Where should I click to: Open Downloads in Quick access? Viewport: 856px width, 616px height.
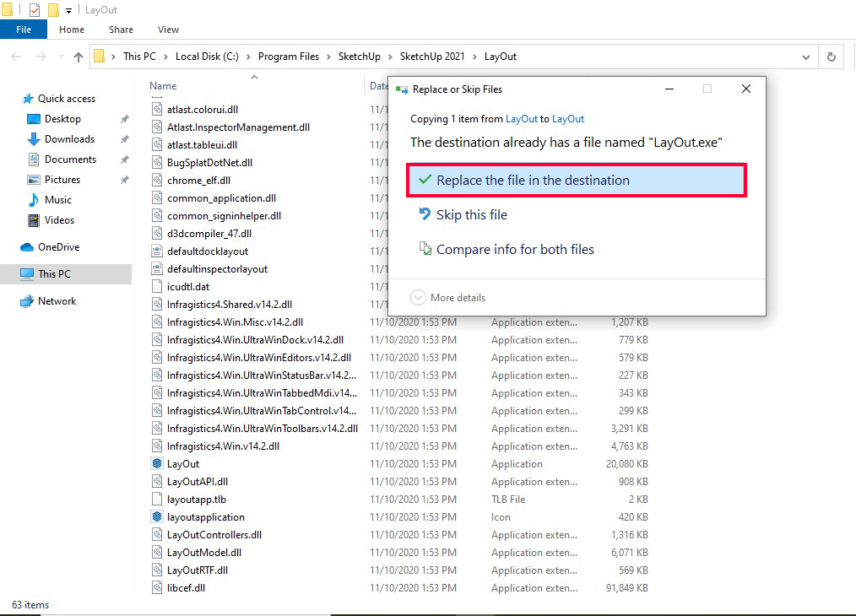pyautogui.click(x=69, y=139)
